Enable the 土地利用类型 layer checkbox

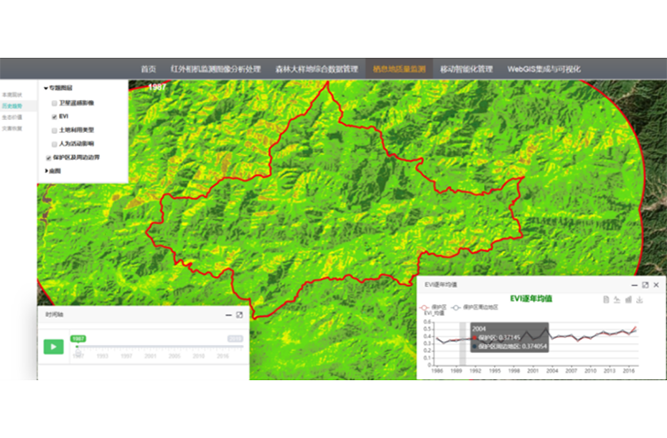tap(53, 130)
